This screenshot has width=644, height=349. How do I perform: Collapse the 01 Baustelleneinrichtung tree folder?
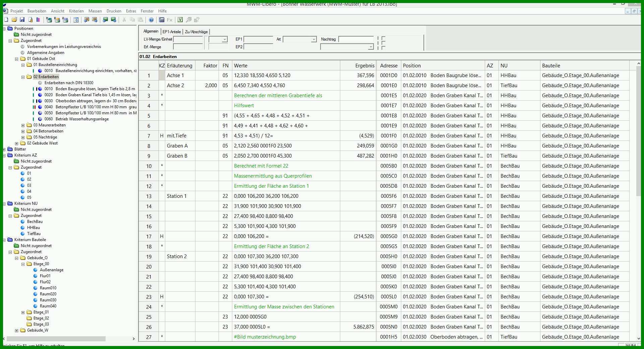(x=23, y=65)
